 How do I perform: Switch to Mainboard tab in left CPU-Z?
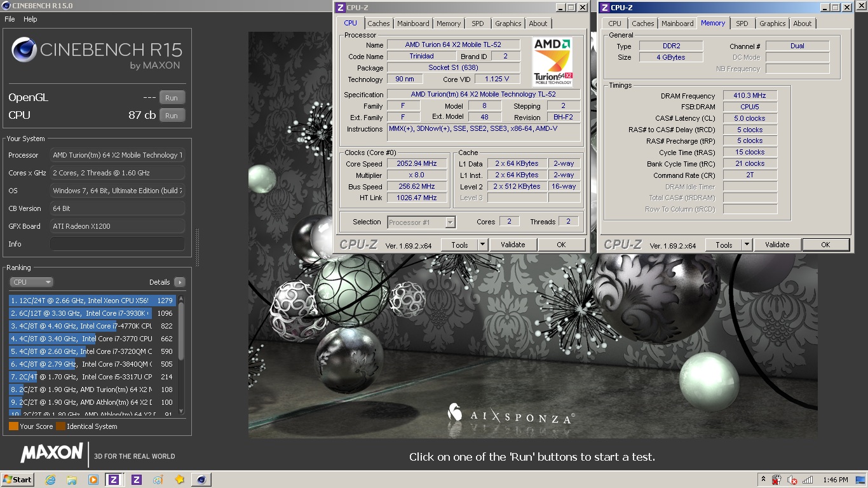tap(413, 24)
